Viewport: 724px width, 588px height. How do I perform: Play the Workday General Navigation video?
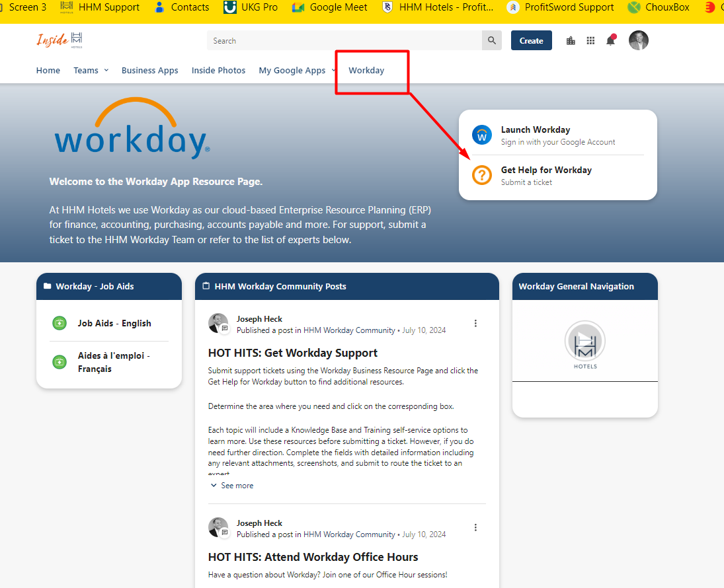(585, 341)
